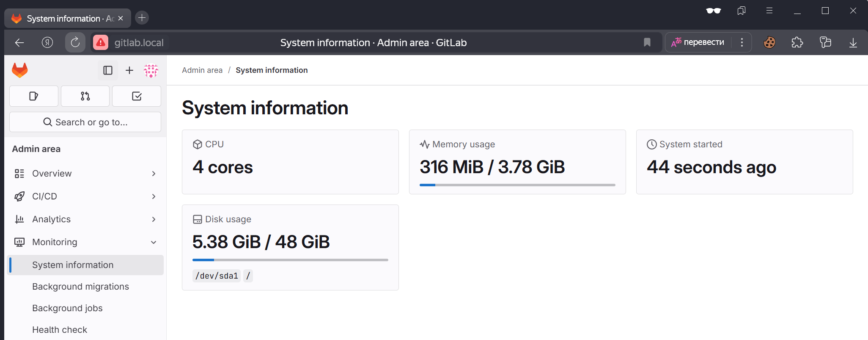Expand the CI/CD menu
The image size is (868, 340).
click(x=85, y=196)
